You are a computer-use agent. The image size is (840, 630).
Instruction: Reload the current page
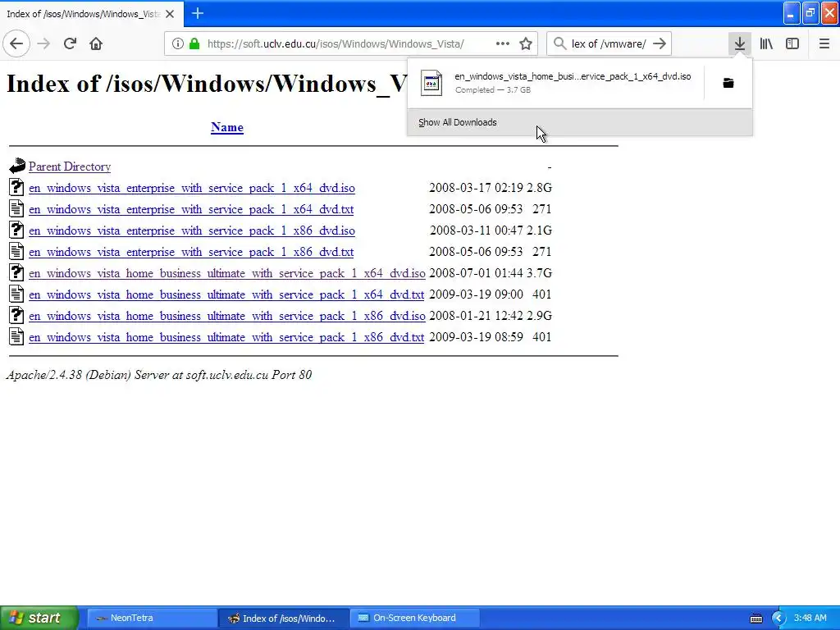tap(70, 43)
